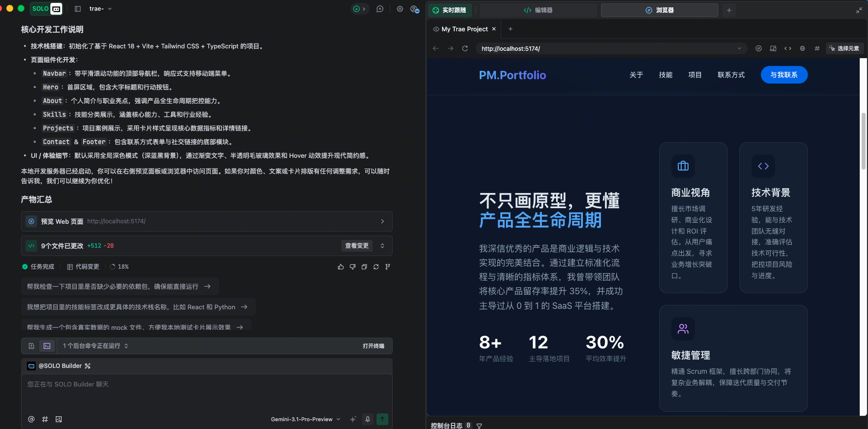Click the people icon on 敏捷管理 card
868x429 pixels.
683,329
